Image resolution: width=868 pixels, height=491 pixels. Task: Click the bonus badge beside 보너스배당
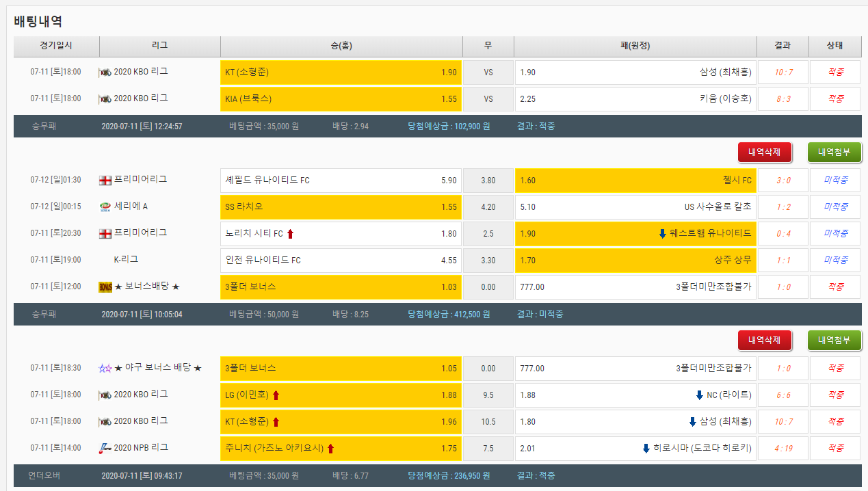tap(105, 287)
